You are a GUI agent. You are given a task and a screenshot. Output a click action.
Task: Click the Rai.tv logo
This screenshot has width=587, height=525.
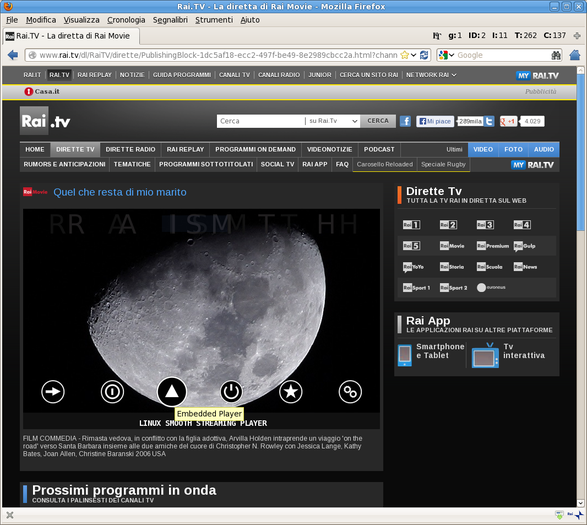click(45, 121)
